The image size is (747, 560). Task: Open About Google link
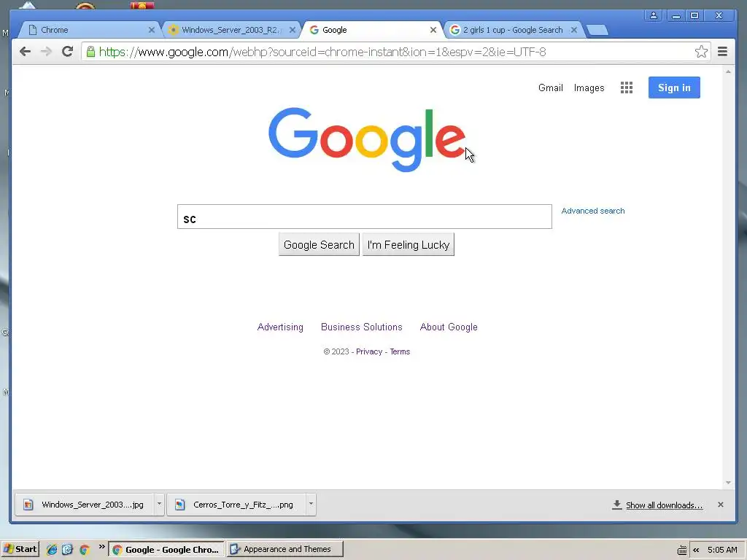[x=449, y=327]
